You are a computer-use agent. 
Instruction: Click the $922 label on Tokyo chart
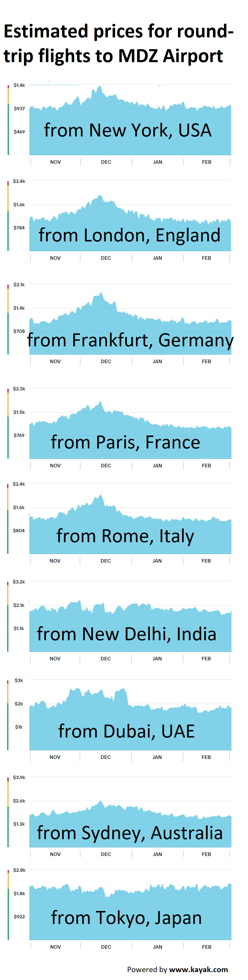[x=19, y=917]
